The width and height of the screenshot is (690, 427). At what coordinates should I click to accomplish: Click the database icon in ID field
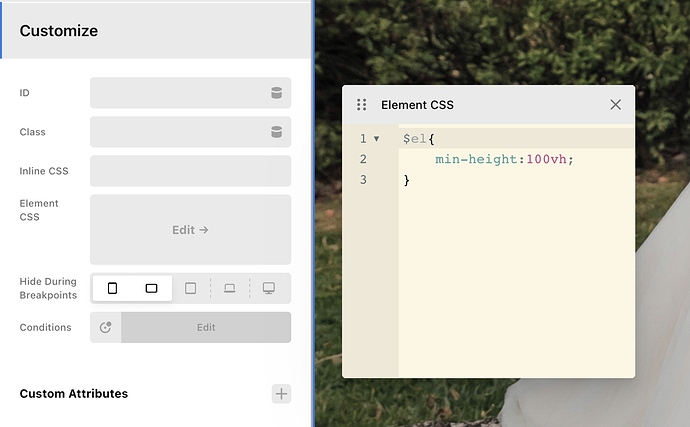276,93
